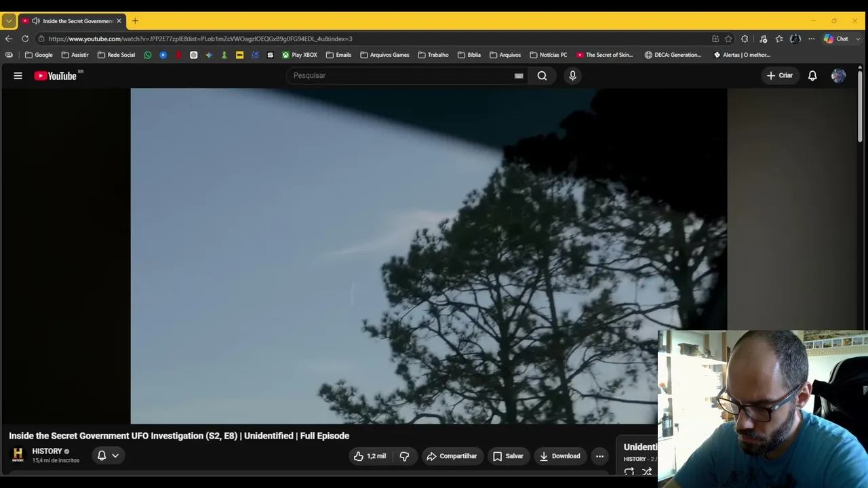Like the video (1,2 mil)
Image resolution: width=868 pixels, height=488 pixels.
tap(370, 456)
